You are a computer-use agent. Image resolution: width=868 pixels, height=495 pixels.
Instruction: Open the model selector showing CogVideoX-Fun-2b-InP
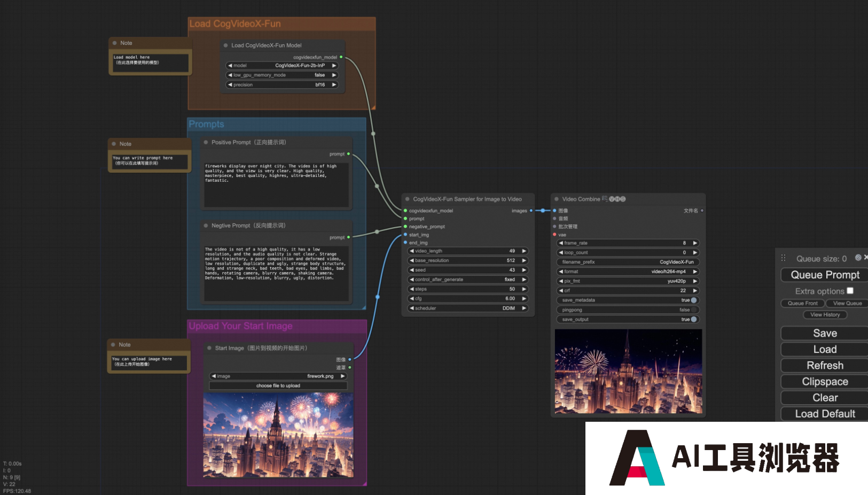click(x=282, y=66)
